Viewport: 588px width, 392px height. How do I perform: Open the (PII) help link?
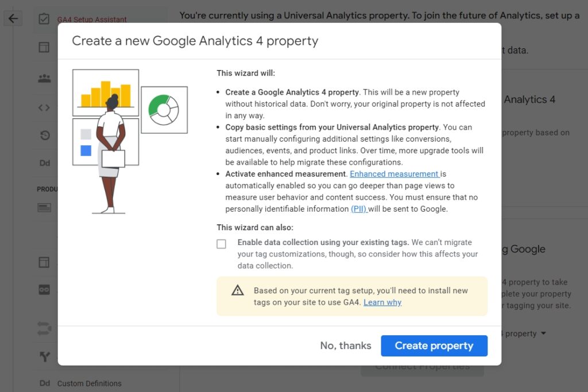tap(359, 209)
